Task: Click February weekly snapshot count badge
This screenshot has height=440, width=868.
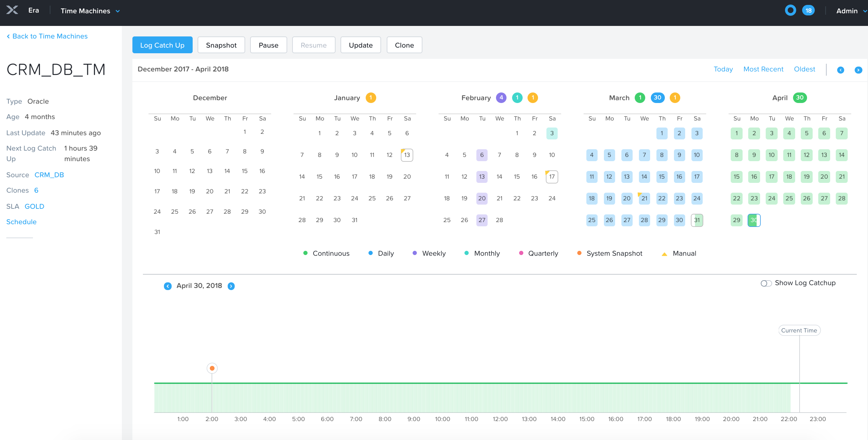Action: tap(501, 98)
